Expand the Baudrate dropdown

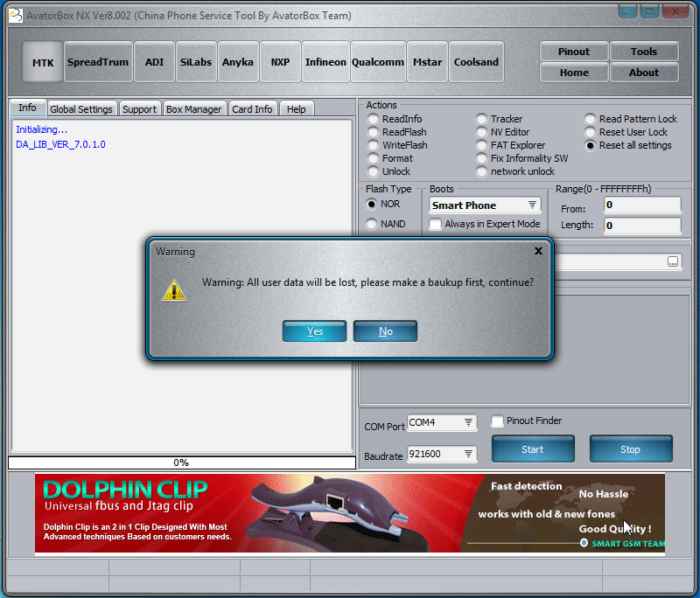point(468,454)
